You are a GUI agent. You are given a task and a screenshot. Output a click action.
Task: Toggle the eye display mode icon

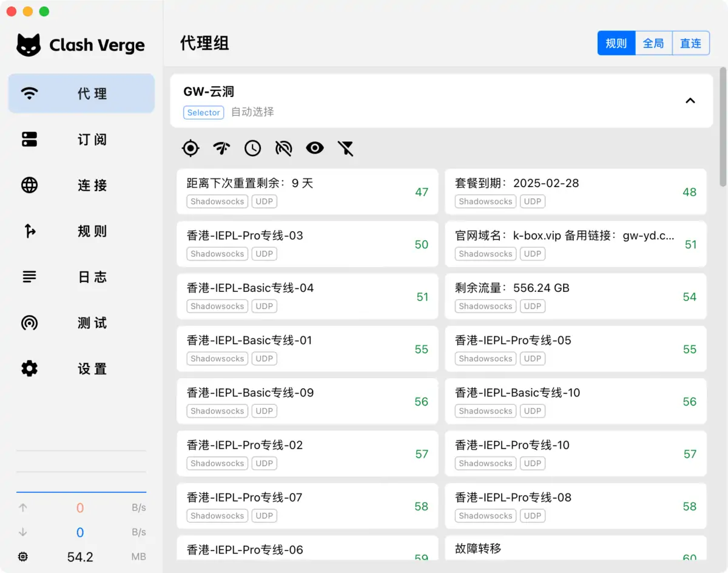click(314, 148)
